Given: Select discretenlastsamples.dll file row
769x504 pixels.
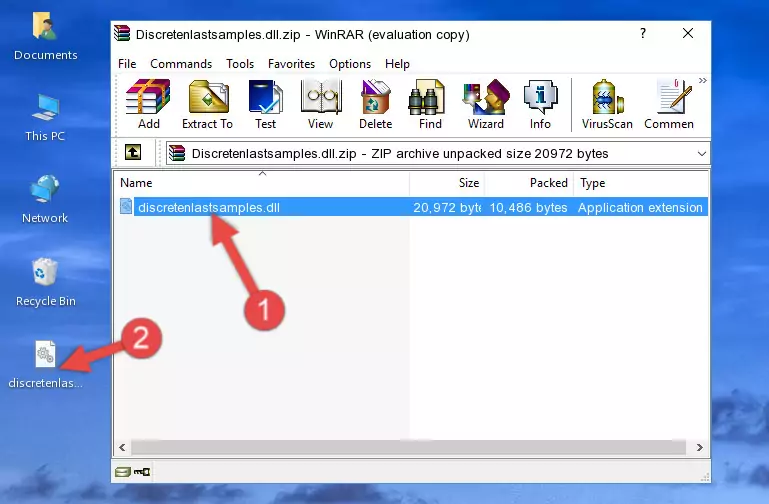Looking at the screenshot, I should tap(412, 207).
